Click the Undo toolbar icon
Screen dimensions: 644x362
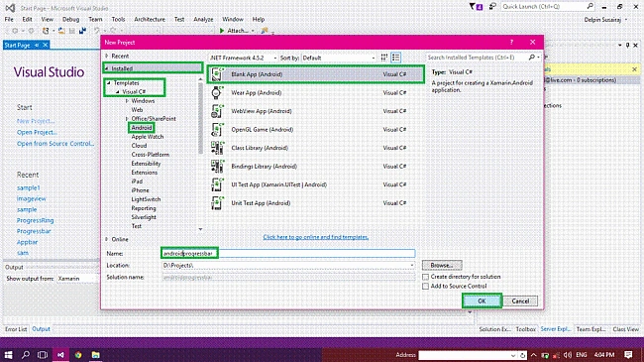point(96,31)
